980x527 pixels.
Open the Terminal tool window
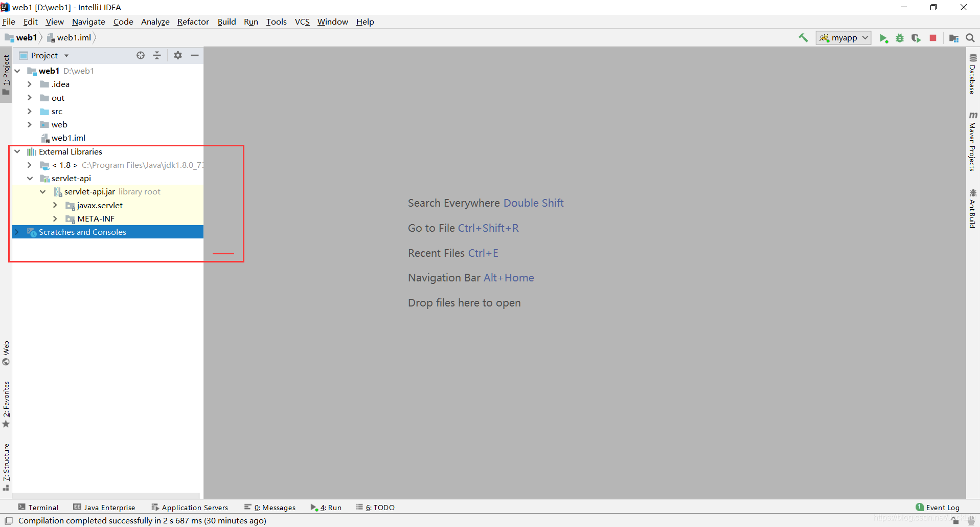pos(38,508)
